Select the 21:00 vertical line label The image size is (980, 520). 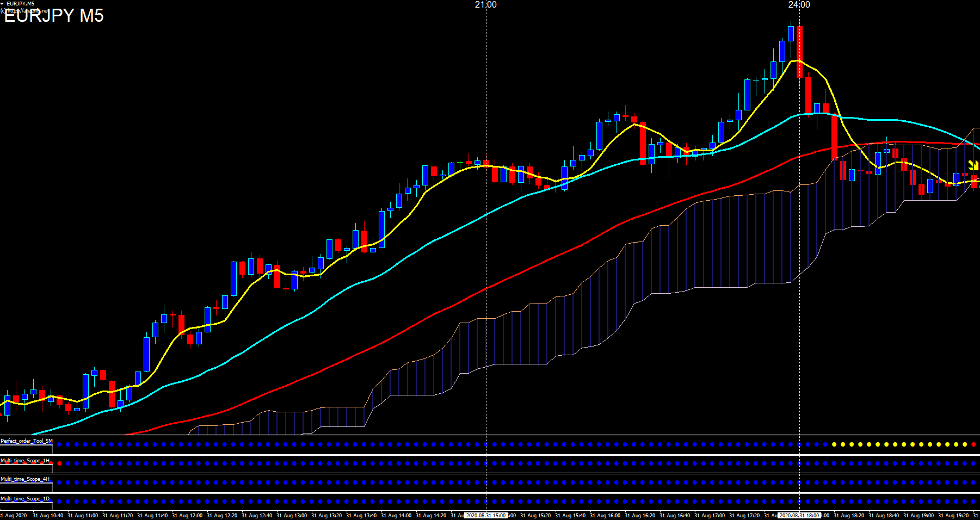pyautogui.click(x=486, y=5)
